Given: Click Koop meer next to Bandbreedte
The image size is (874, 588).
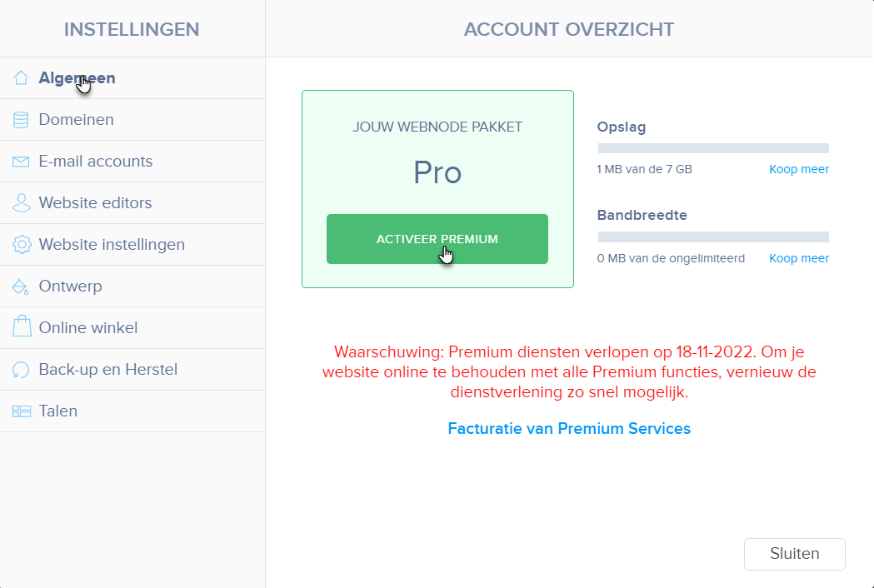Looking at the screenshot, I should [799, 258].
